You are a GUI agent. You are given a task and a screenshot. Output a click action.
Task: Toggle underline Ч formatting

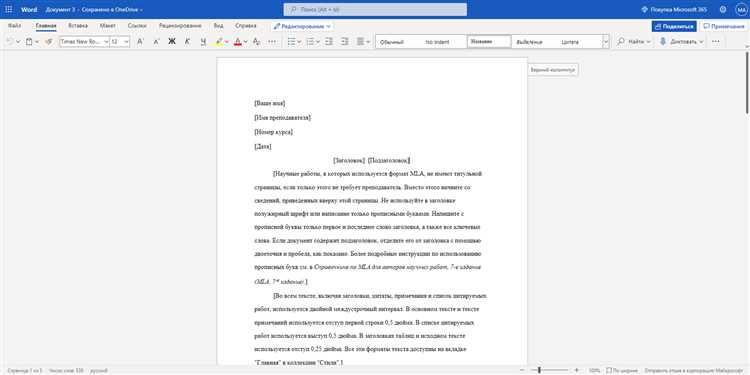click(x=203, y=42)
